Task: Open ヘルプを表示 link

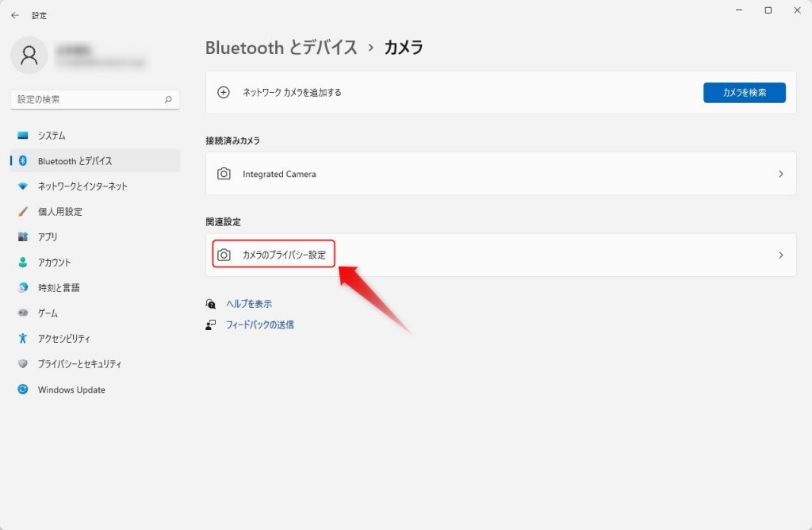Action: click(249, 304)
